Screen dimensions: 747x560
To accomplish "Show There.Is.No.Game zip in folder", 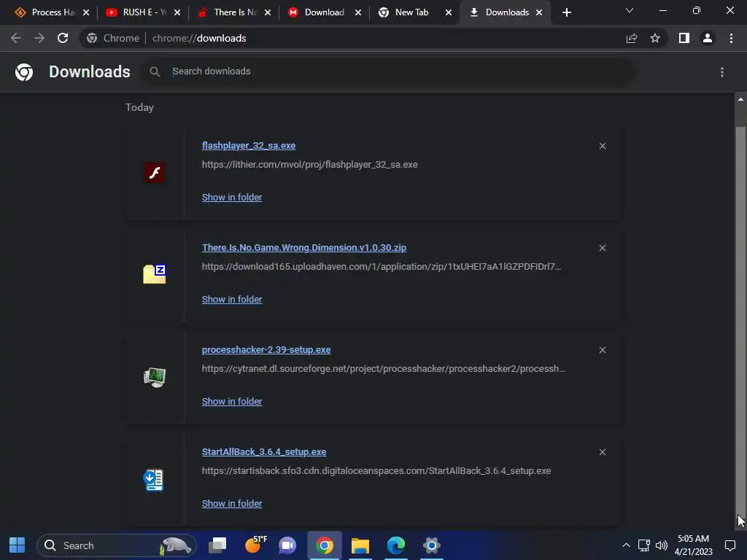I will (232, 300).
